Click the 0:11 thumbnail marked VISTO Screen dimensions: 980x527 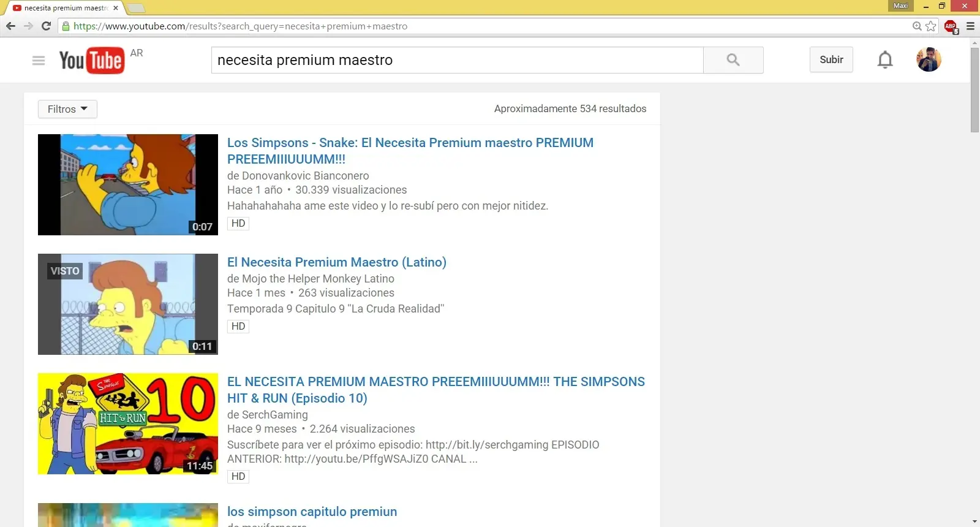tap(128, 304)
